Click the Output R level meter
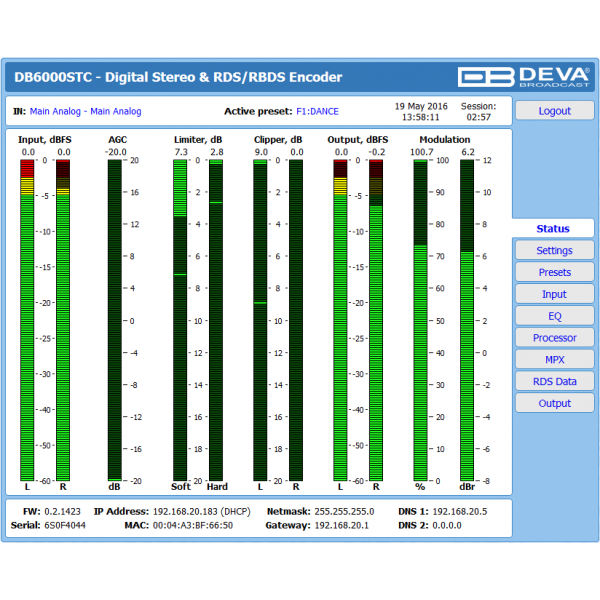Viewport: 600px width, 600px height. pyautogui.click(x=376, y=320)
